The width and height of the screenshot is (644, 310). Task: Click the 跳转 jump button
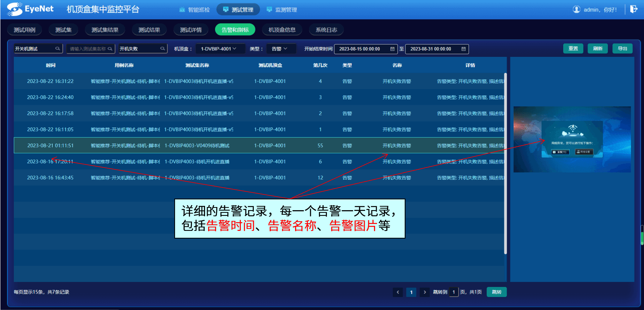pos(496,292)
